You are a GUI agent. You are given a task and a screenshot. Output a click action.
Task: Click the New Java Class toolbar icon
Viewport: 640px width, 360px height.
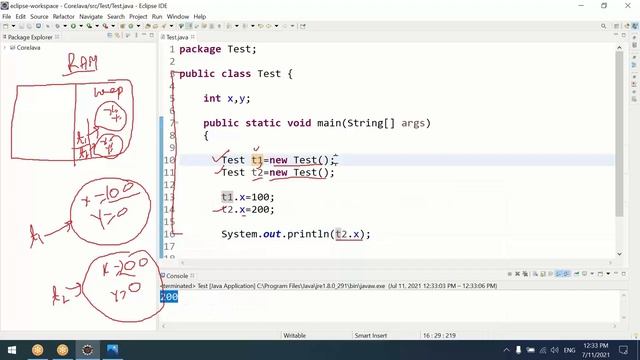click(131, 26)
